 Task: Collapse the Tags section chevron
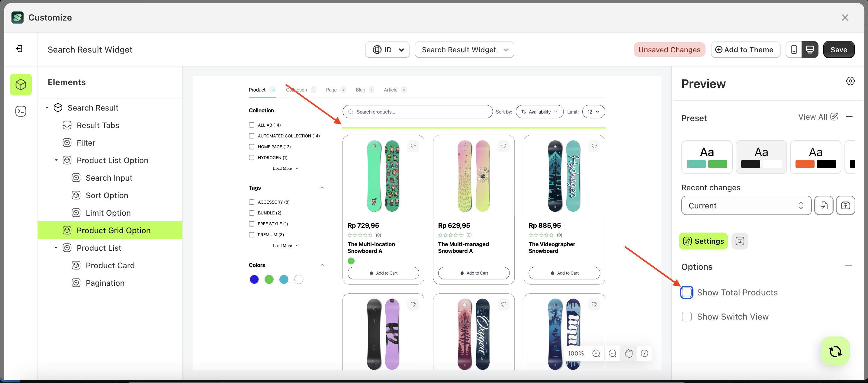click(322, 188)
